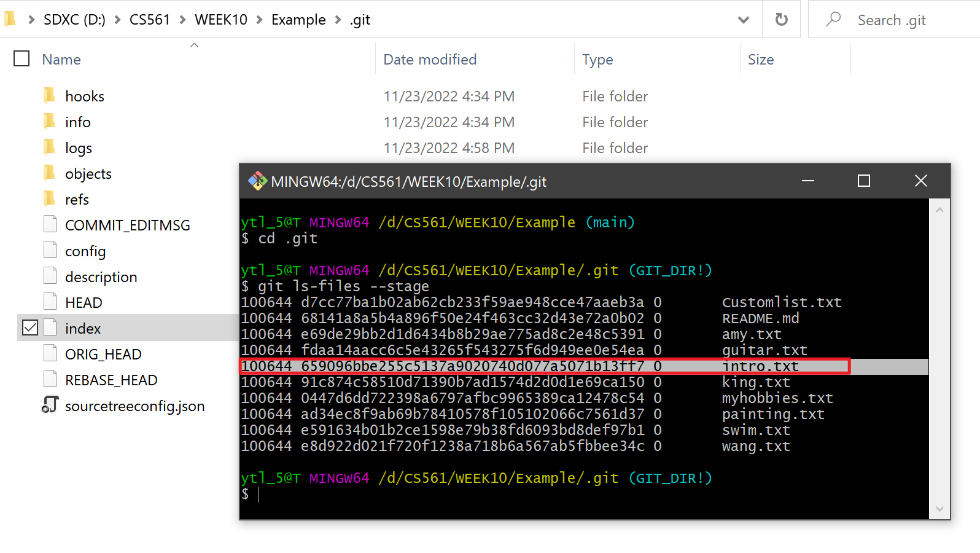The image size is (980, 553).
Task: Open the info folder icon
Action: pos(50,122)
